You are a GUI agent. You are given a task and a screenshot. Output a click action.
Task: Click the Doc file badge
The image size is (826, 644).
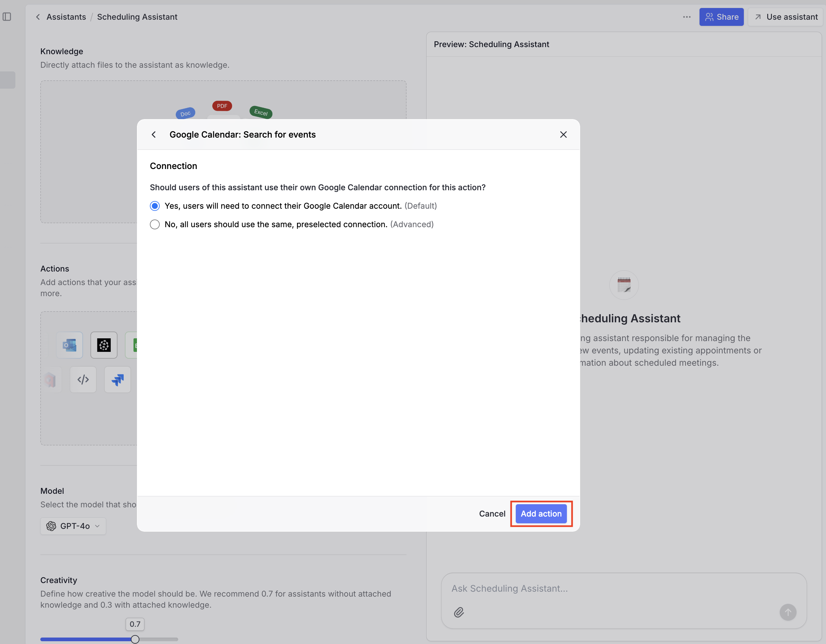coord(185,114)
